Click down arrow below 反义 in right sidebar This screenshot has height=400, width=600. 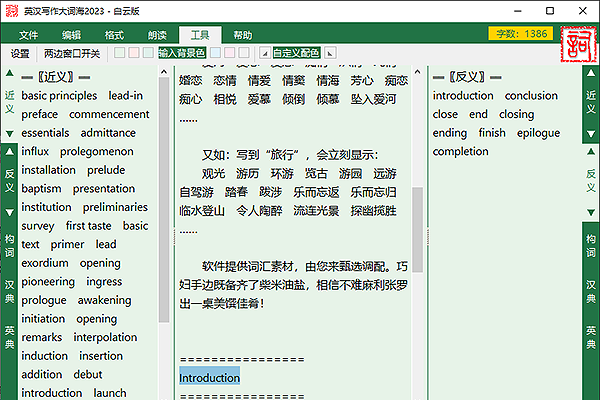coord(591,212)
